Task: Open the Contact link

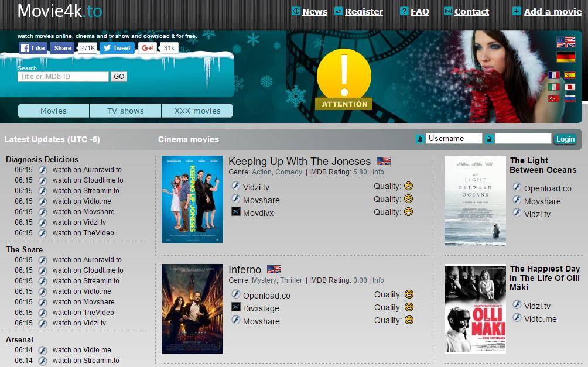Action: (x=472, y=12)
